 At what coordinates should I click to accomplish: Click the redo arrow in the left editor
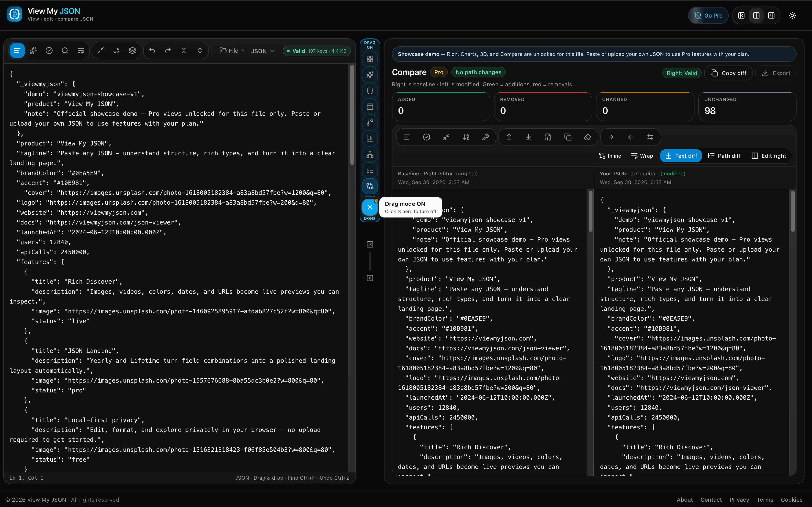pyautogui.click(x=168, y=51)
